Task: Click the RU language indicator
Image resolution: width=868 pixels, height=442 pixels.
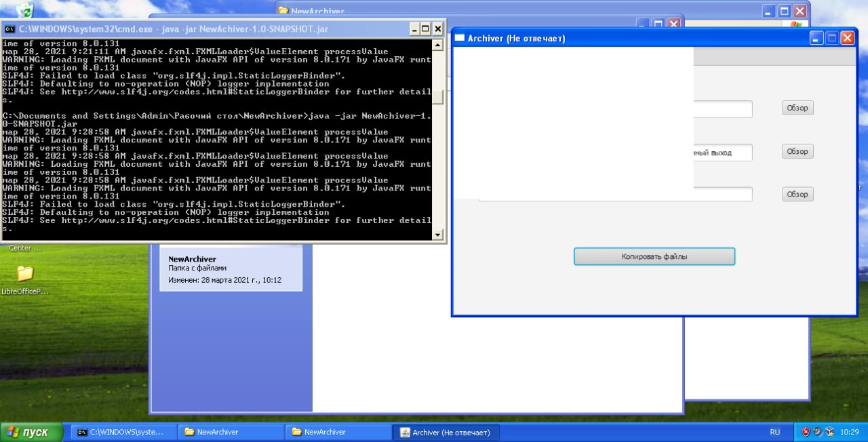Action: click(x=775, y=432)
